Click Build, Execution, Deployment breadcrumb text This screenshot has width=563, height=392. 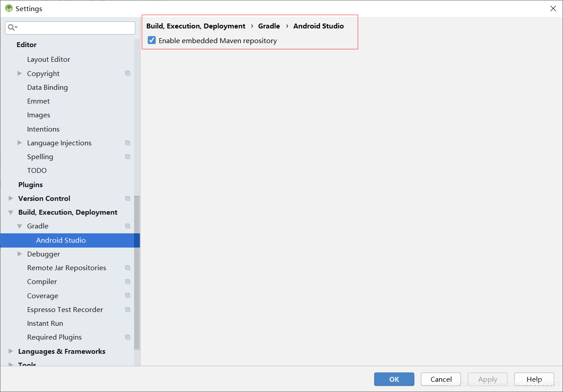click(x=196, y=26)
